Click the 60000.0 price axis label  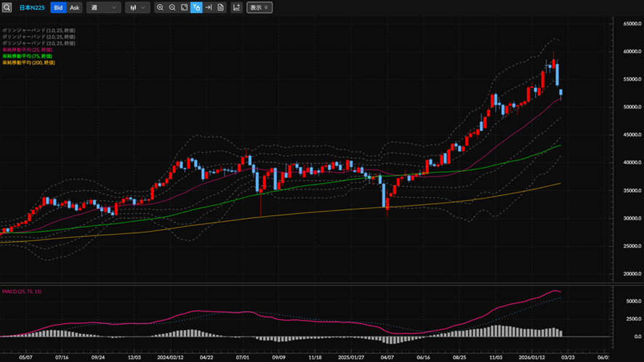632,52
